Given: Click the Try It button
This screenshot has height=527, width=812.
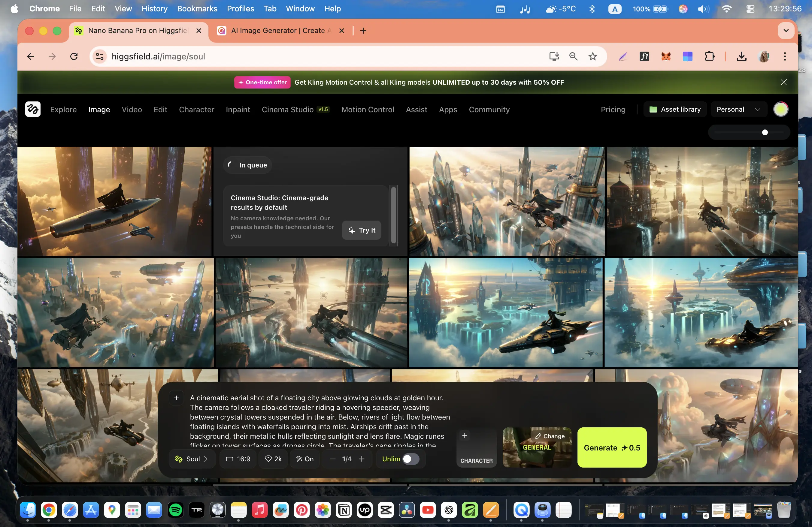Looking at the screenshot, I should (362, 230).
